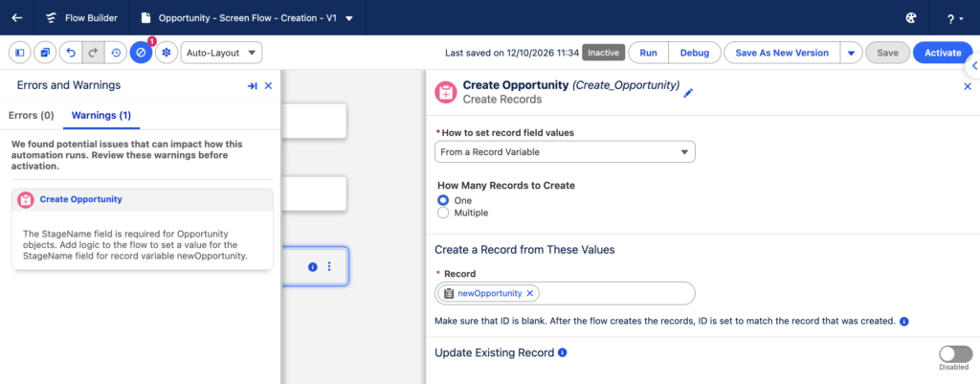Close the Create Opportunity properties panel

(x=968, y=87)
